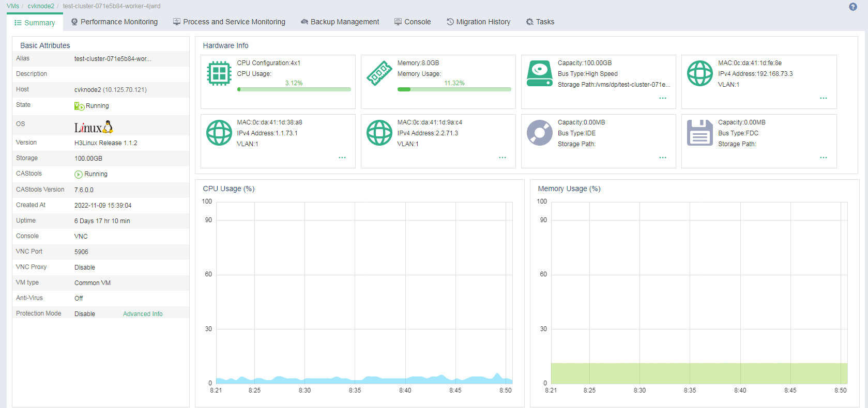The height and width of the screenshot is (408, 868).
Task: Click the VNC Port value 5906
Action: pos(81,252)
